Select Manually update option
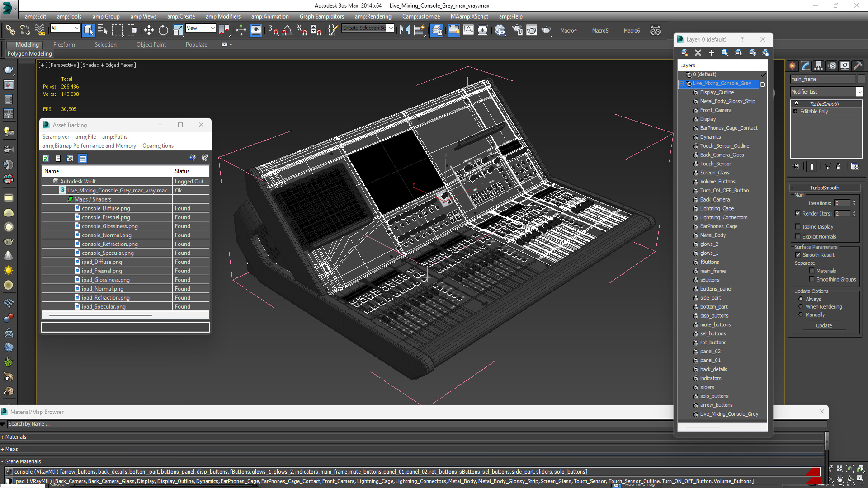868x488 pixels. [801, 314]
